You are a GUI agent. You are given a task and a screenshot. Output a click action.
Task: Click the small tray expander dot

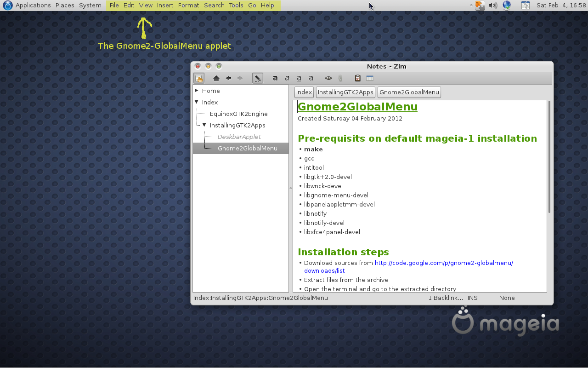471,6
